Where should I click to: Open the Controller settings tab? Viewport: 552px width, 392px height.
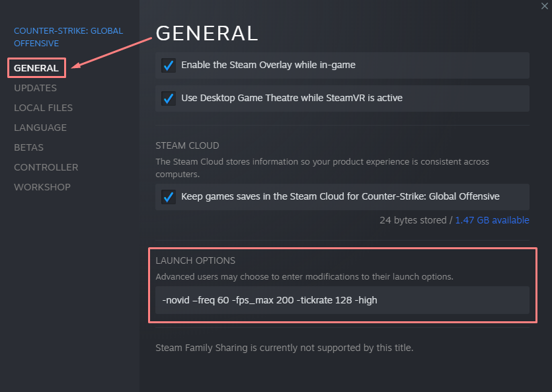point(46,167)
